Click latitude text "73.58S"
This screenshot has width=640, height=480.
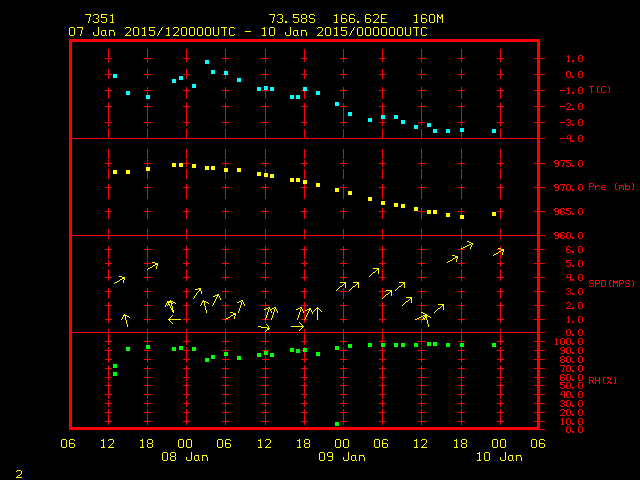coord(292,19)
